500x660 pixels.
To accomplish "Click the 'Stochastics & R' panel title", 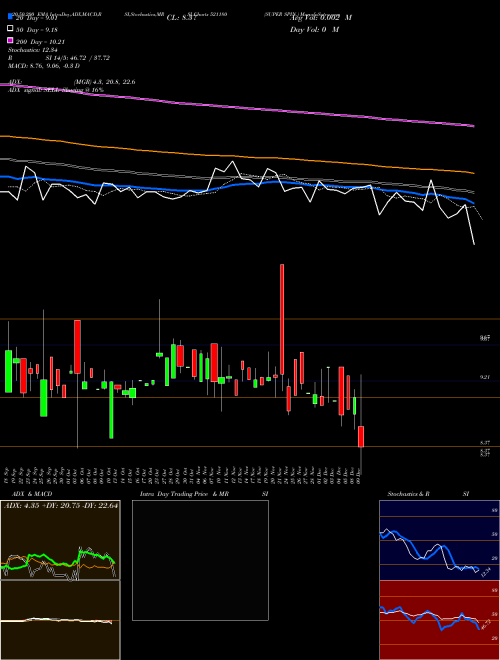I will 409,494.
